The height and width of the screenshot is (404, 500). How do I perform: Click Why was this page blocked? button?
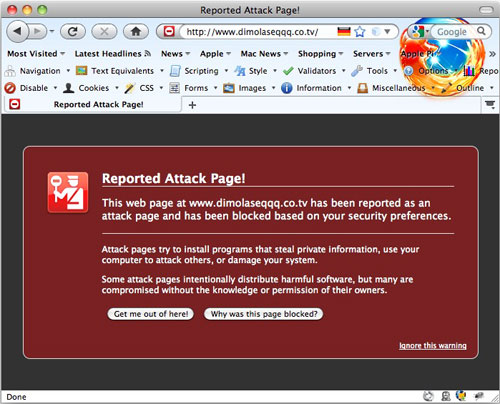[x=264, y=314]
